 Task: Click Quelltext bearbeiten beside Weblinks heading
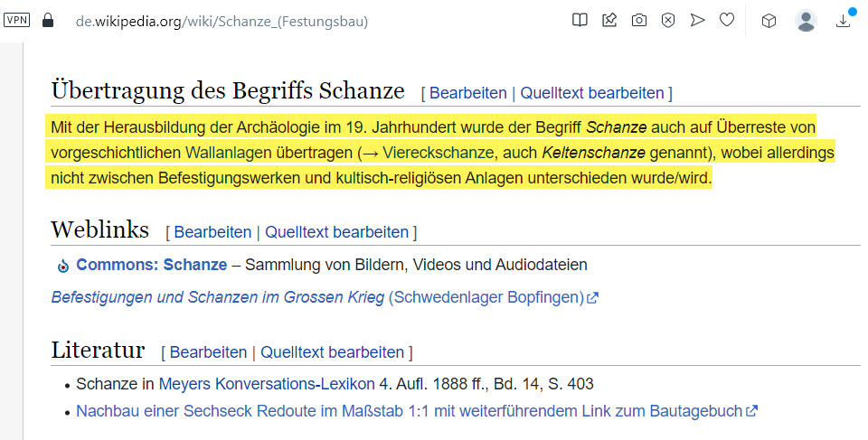(336, 232)
